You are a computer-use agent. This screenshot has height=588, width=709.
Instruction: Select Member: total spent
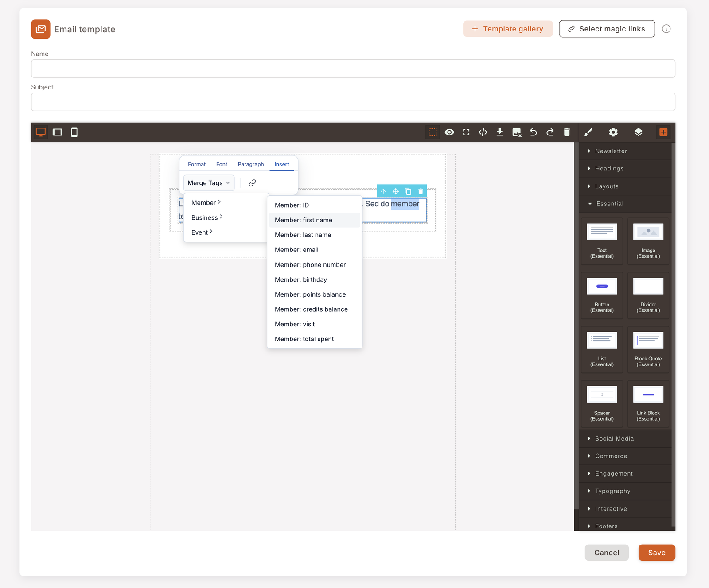coord(315,339)
